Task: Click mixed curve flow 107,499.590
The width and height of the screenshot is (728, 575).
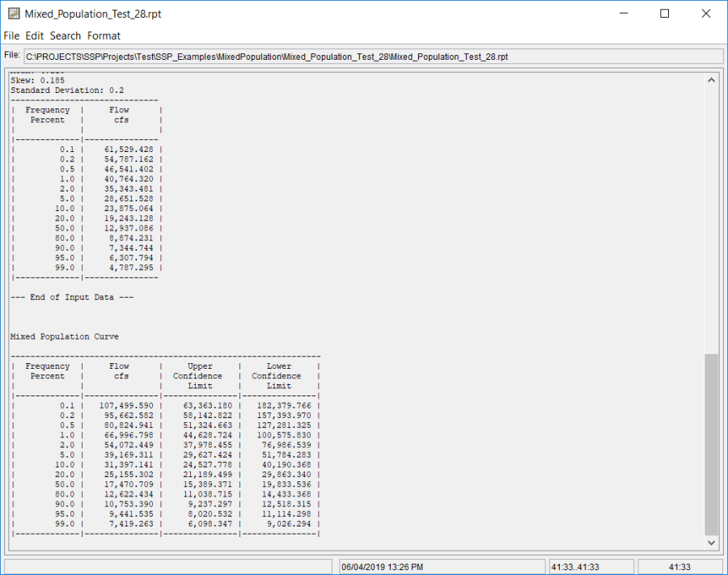Action: pos(126,406)
